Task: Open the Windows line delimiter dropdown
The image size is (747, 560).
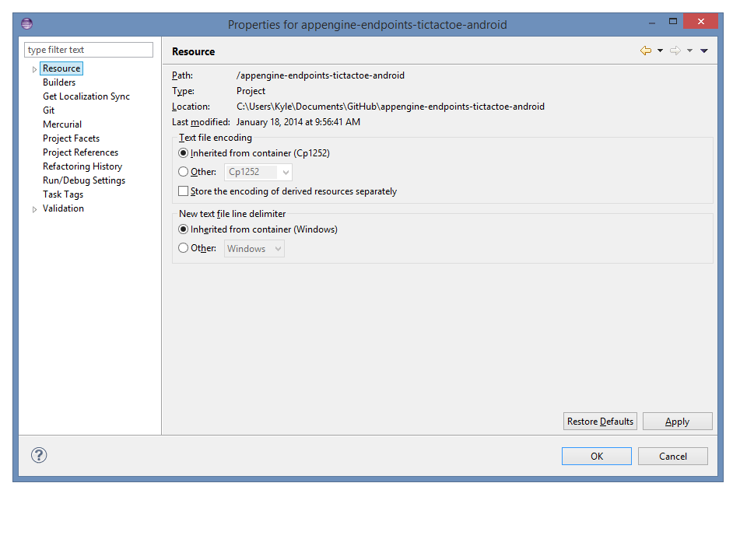Action: [x=254, y=249]
